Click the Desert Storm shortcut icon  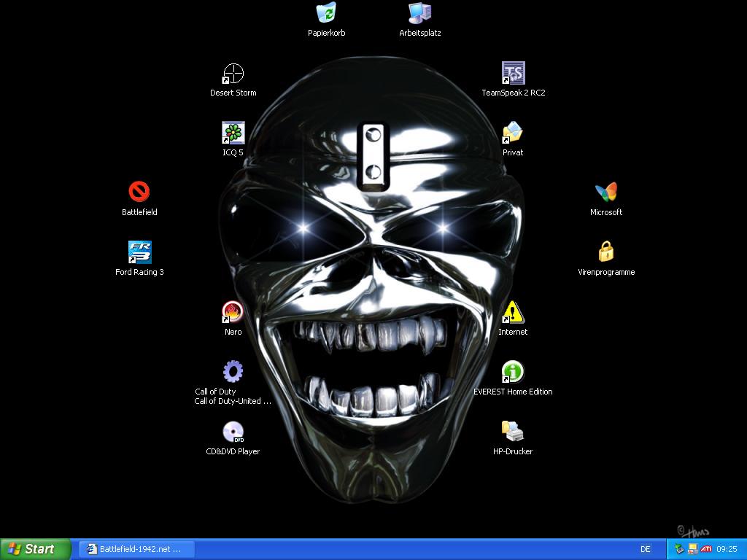point(233,74)
